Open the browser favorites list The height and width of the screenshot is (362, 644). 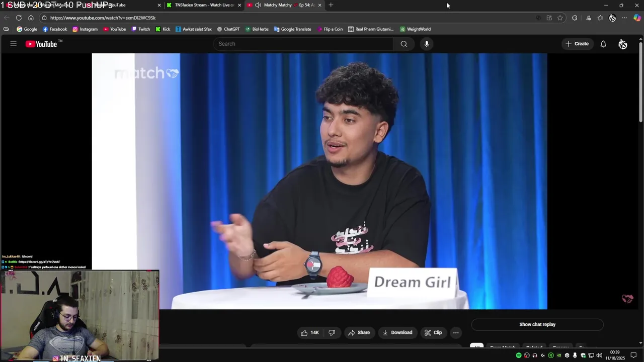tap(600, 18)
